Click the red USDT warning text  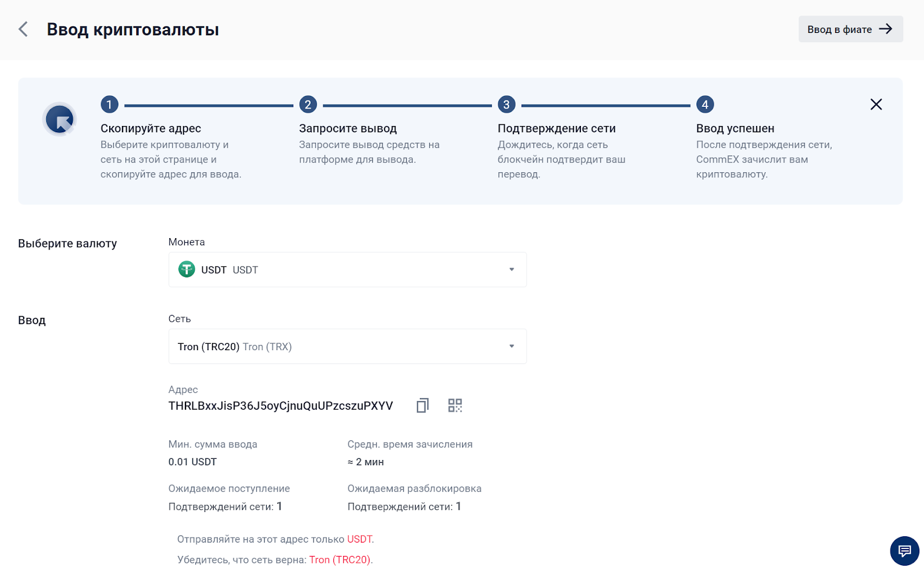click(360, 539)
